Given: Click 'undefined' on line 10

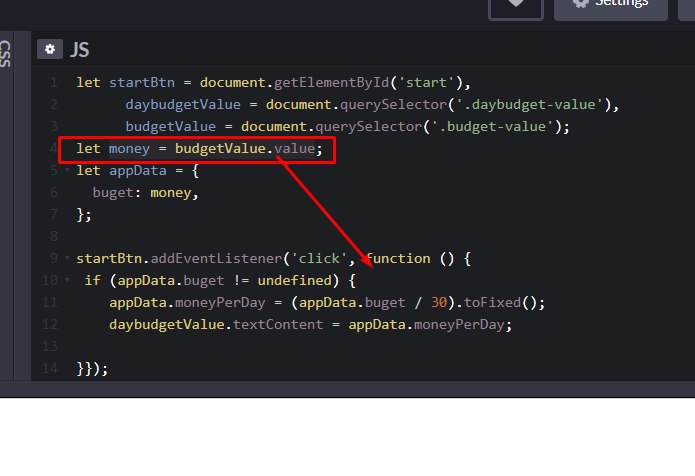Looking at the screenshot, I should (x=294, y=281).
